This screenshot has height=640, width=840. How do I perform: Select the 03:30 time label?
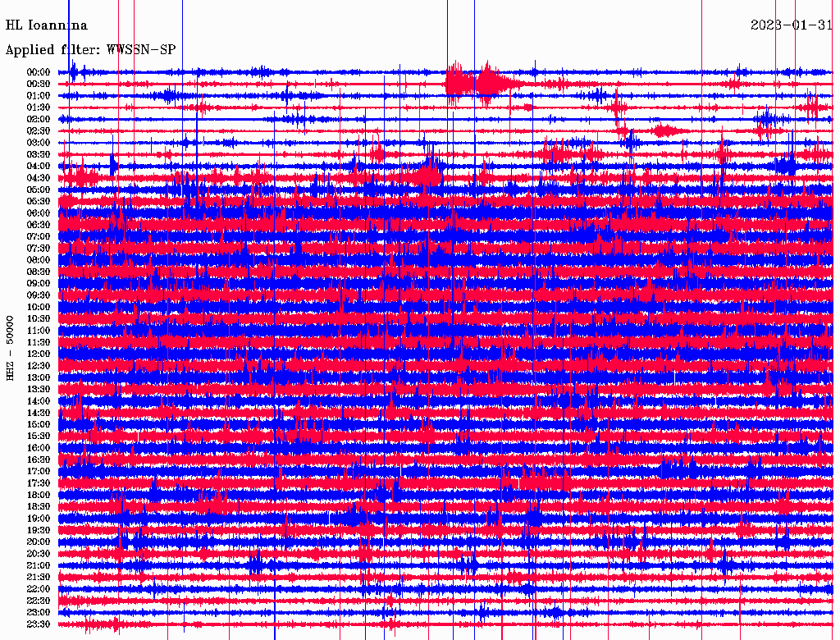39,154
